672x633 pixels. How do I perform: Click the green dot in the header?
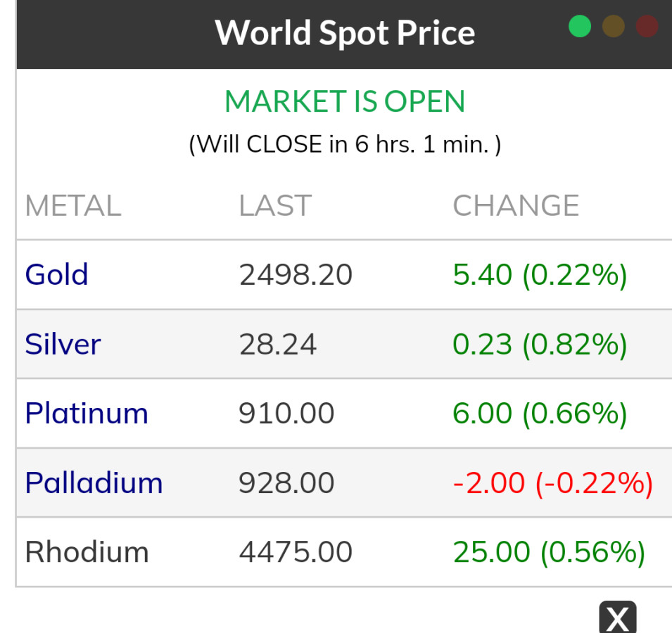(x=580, y=27)
